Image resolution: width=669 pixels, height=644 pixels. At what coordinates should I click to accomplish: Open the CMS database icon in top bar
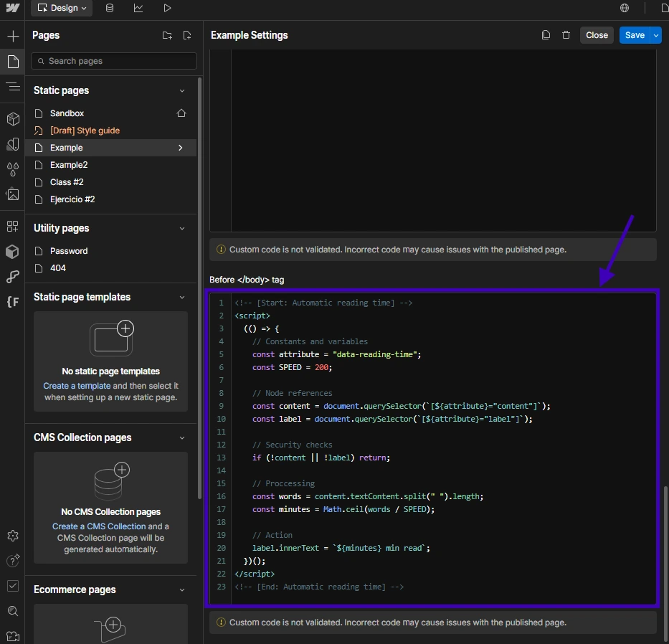click(110, 8)
